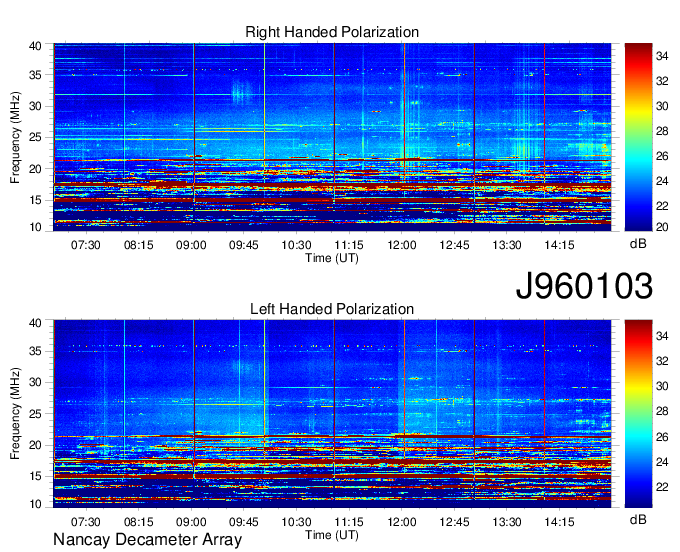Click the '12:00' time tick of Right Handed plot
This screenshot has width=680, height=552.
[x=402, y=245]
